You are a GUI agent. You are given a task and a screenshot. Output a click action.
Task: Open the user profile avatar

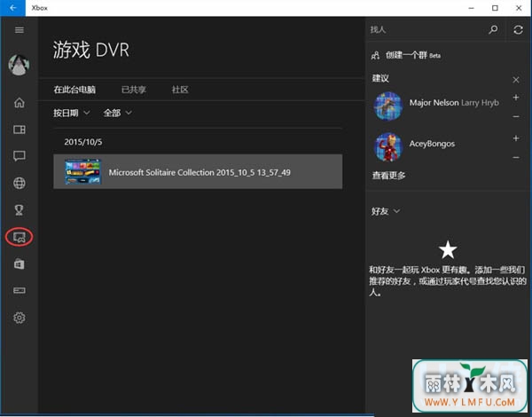click(x=19, y=65)
